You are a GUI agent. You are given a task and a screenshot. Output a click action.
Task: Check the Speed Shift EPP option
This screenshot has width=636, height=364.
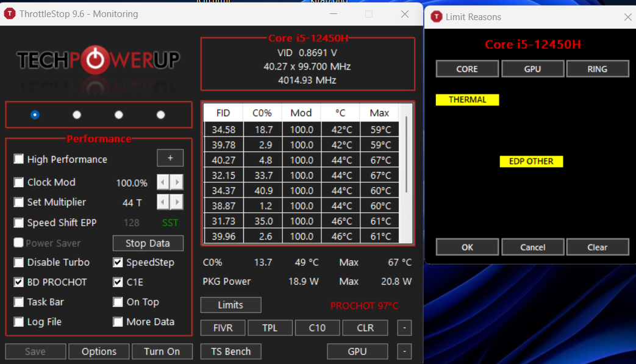[19, 223]
